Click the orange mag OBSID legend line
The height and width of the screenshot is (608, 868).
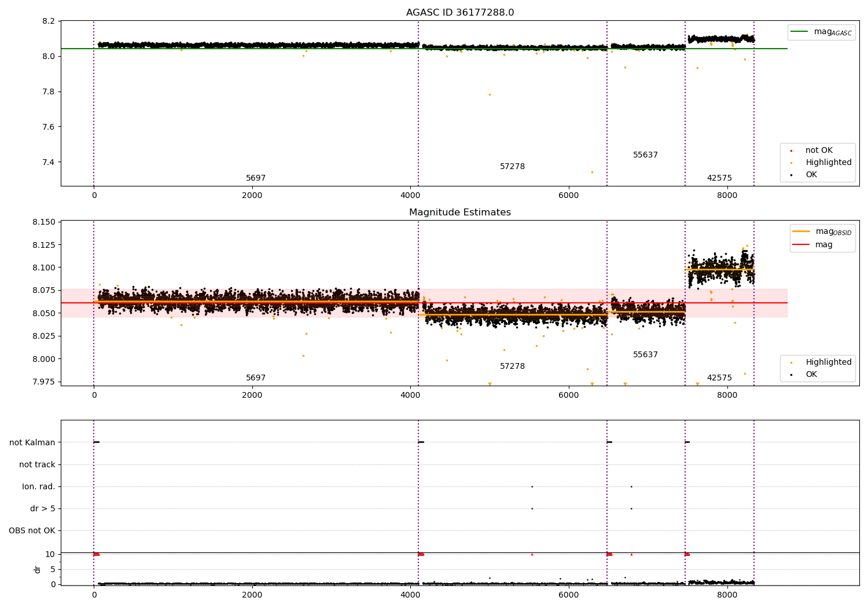(801, 232)
